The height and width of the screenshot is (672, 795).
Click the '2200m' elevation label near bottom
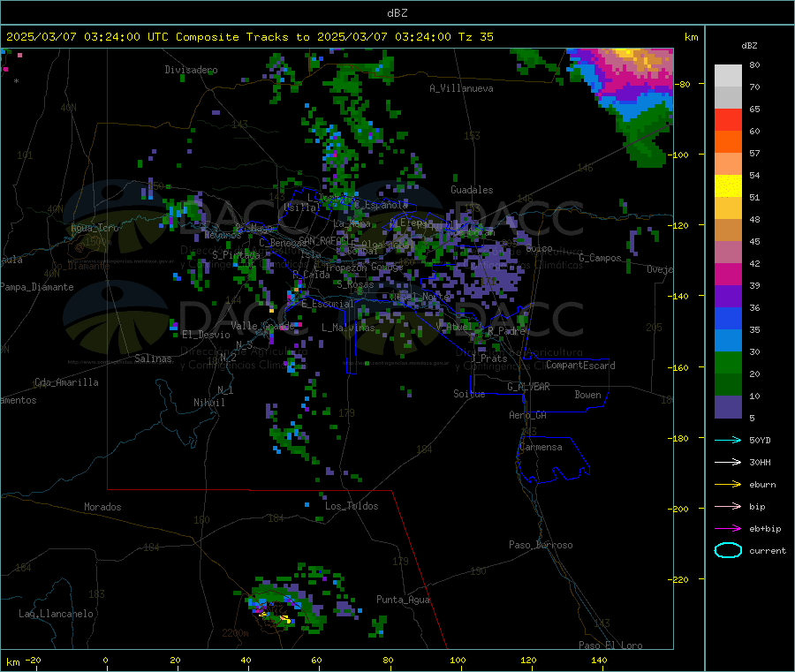click(x=235, y=633)
